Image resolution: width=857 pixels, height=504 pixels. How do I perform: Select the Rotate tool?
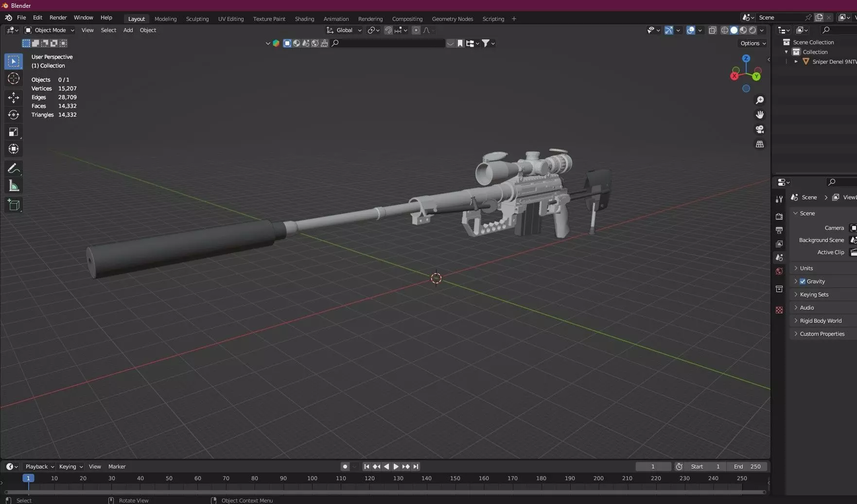coord(14,115)
